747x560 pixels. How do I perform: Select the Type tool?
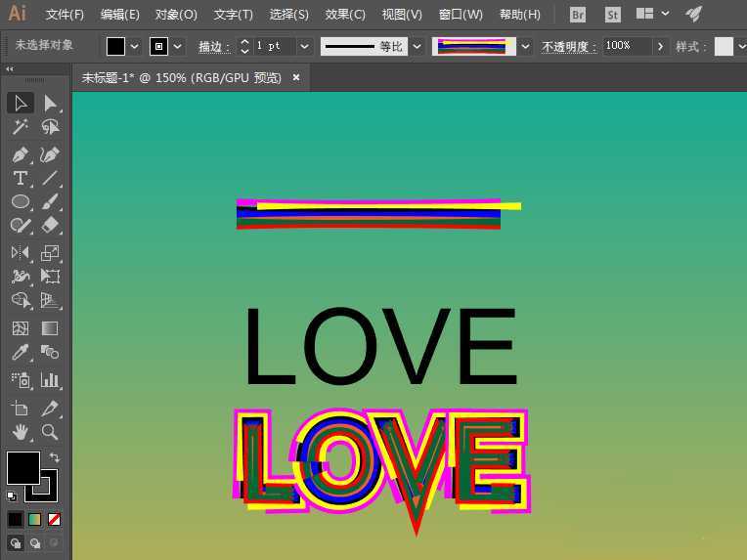pyautogui.click(x=20, y=178)
